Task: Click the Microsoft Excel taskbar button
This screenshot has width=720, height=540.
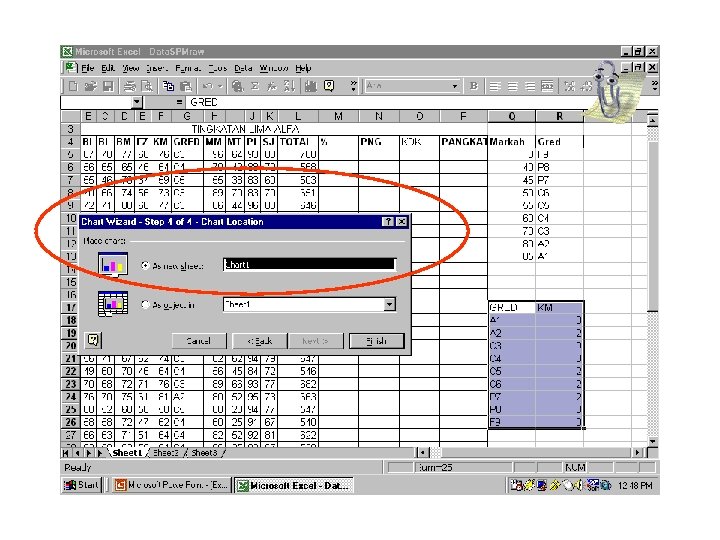Action: (x=294, y=485)
